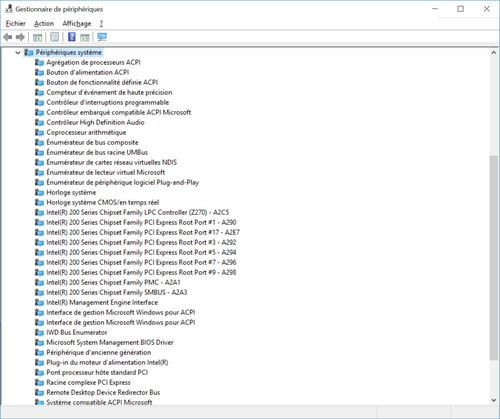This screenshot has height=419, width=500.
Task: Click the action pane toolbar icon
Action: [x=85, y=37]
